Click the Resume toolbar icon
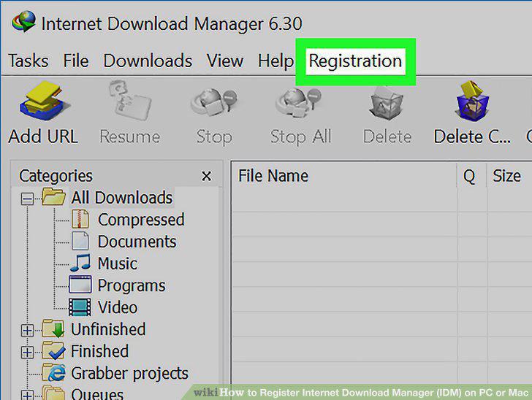Image resolution: width=532 pixels, height=400 pixels. (130, 101)
